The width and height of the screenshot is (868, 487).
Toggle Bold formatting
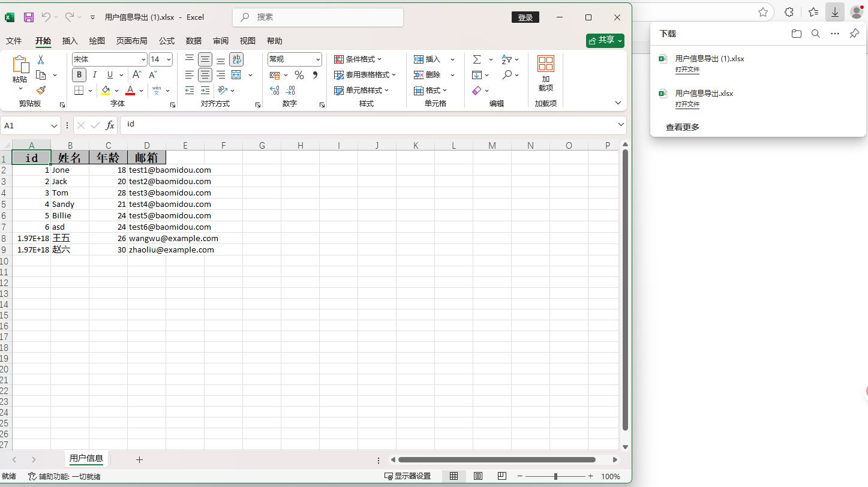(79, 75)
